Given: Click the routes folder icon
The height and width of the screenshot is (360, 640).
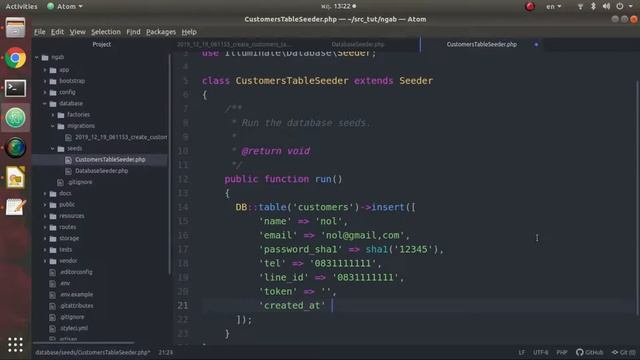Looking at the screenshot, I should click(53, 227).
